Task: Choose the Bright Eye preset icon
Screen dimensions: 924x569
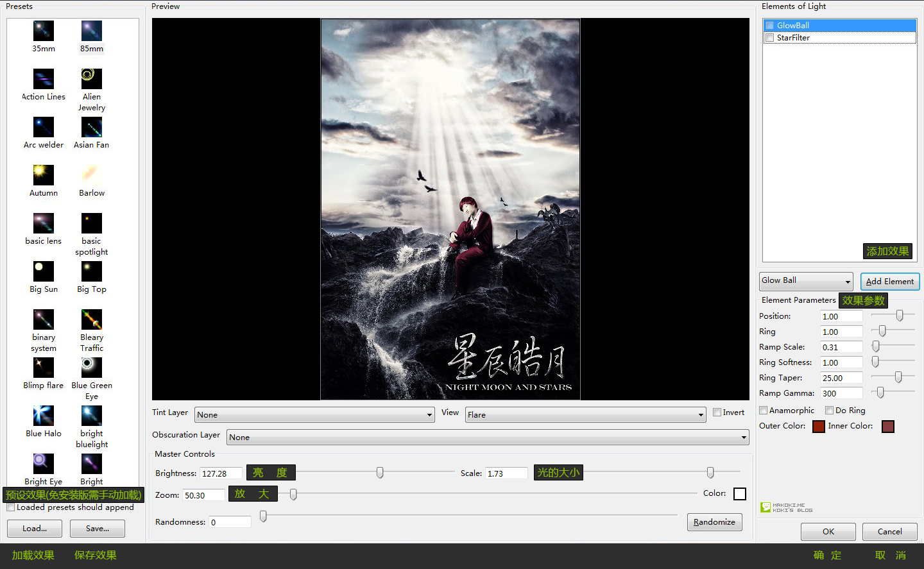Action: tap(44, 464)
